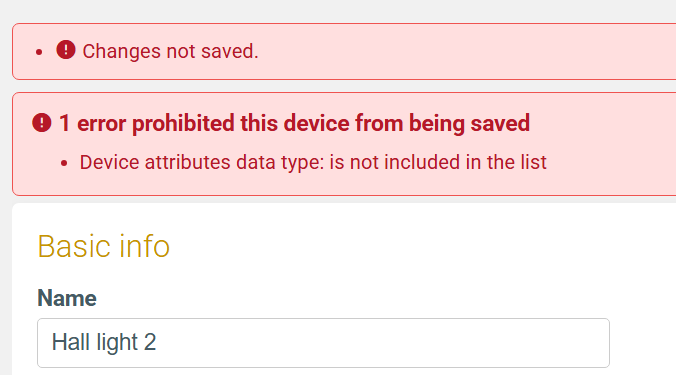676x375 pixels.
Task: Click the "Device attributes data type" error line
Action: pyautogui.click(x=313, y=162)
